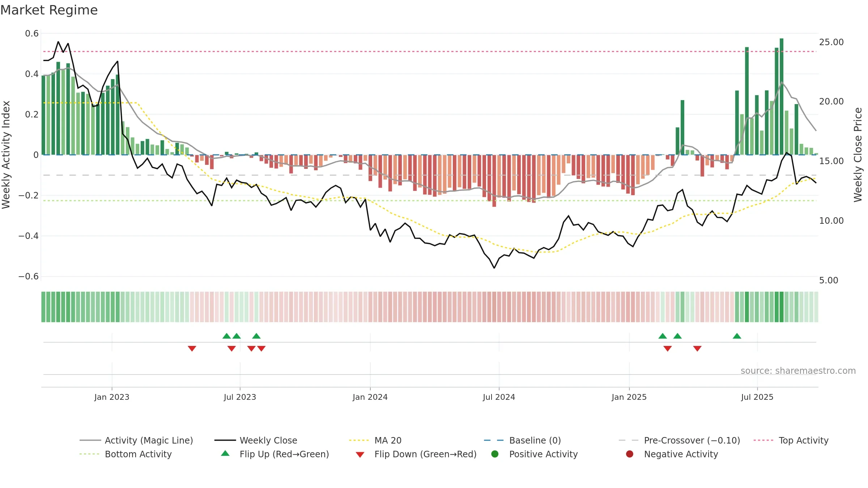Click last green flip-up marker near Jul 2025

737,336
